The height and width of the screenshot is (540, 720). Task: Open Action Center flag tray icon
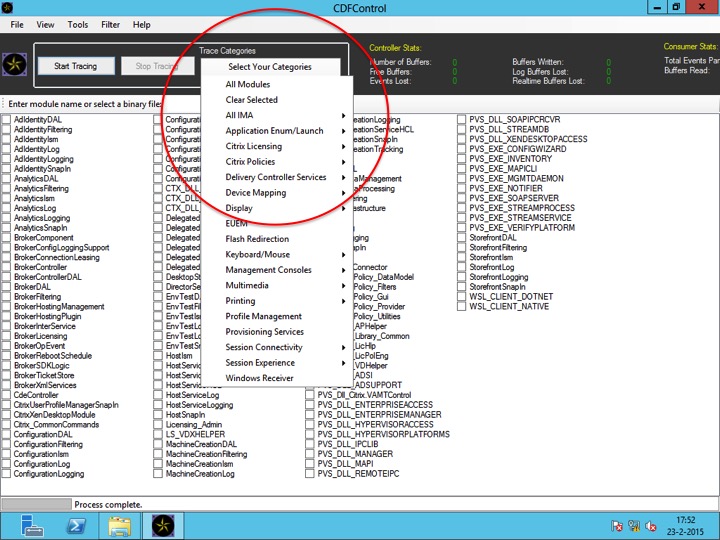(x=617, y=526)
